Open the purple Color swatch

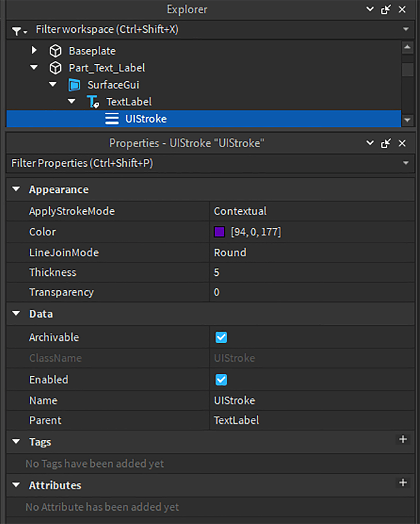[x=218, y=232]
